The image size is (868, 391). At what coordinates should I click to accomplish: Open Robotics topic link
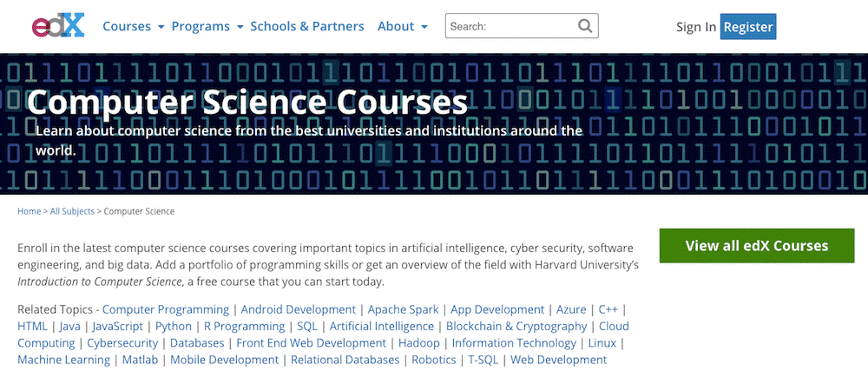434,360
